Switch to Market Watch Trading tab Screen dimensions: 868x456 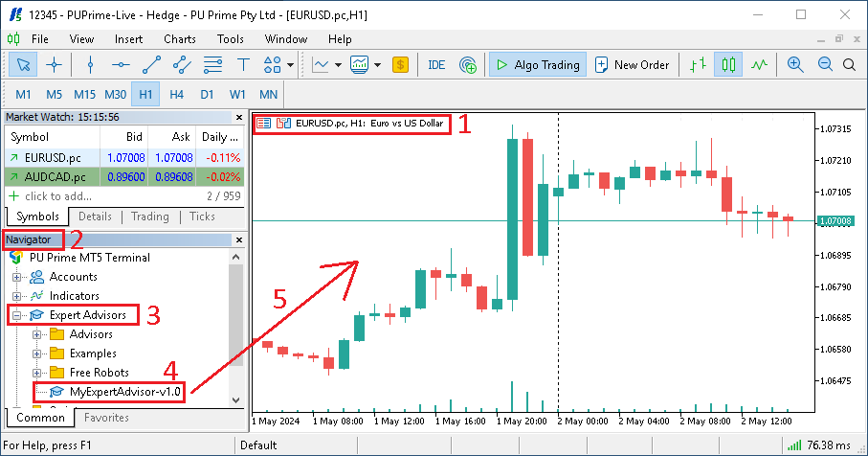[x=150, y=217]
